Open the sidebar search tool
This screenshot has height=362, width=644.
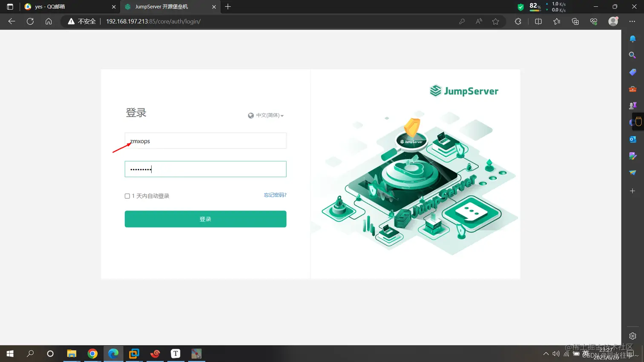point(632,55)
